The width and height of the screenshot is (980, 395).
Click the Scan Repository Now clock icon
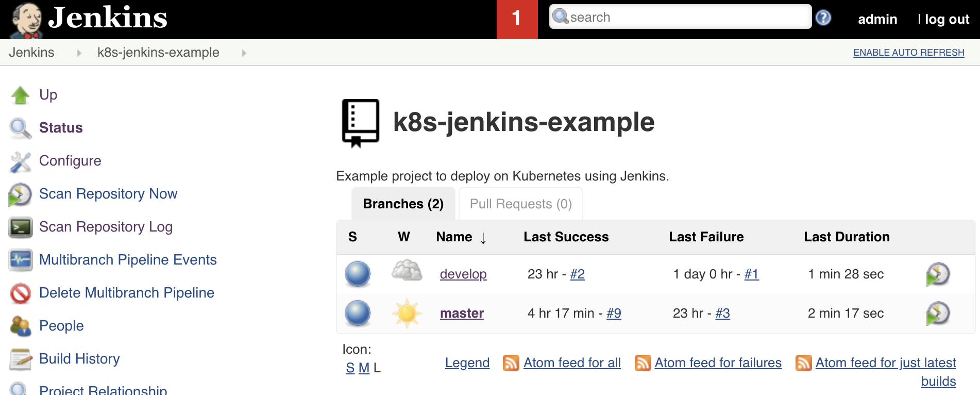click(x=20, y=194)
